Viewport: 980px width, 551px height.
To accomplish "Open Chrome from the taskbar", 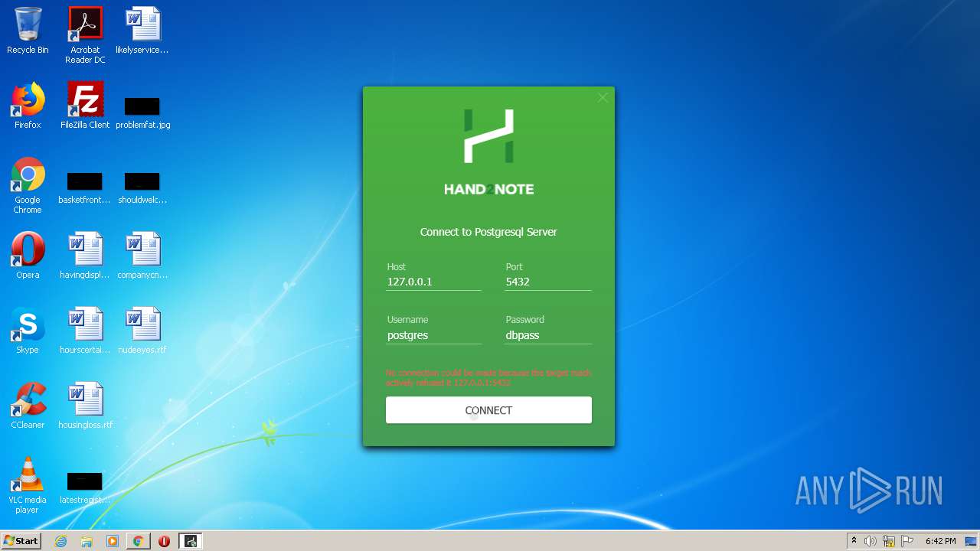I will 139,541.
